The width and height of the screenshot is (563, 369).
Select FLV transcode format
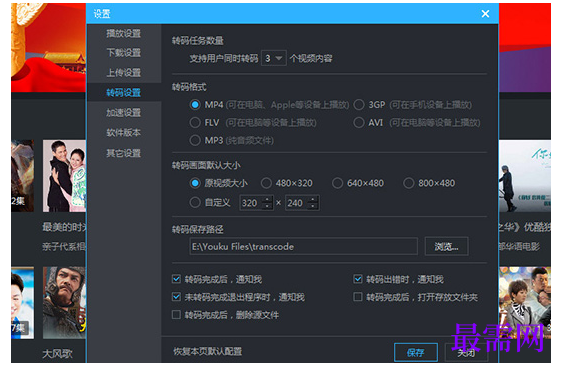coord(195,123)
